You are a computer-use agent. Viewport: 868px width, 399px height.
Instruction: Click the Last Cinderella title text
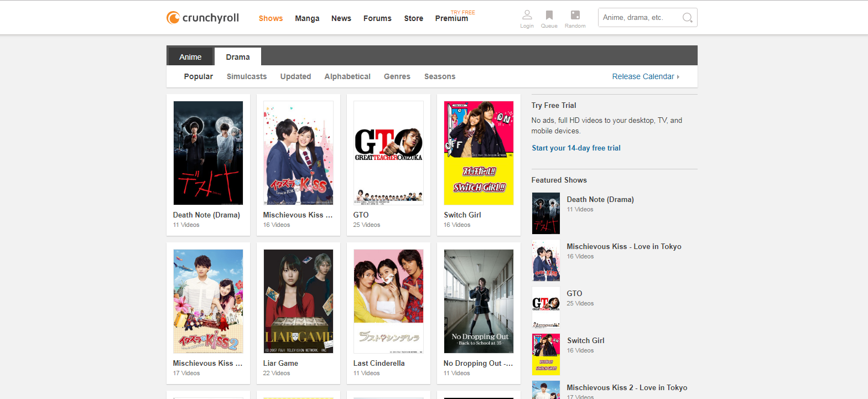pos(379,363)
